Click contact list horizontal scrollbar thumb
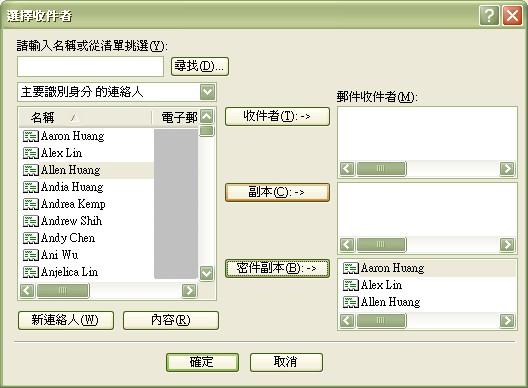528x388 pixels. (x=63, y=291)
